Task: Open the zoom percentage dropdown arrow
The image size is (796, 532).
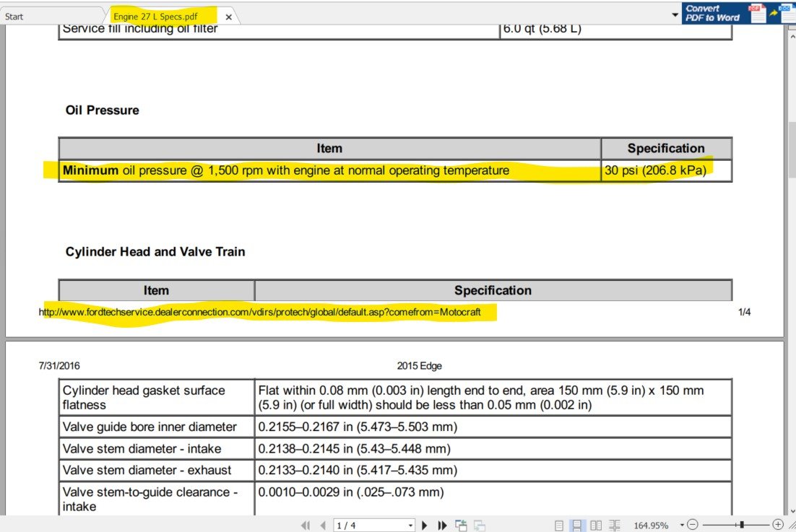Action: (681, 526)
